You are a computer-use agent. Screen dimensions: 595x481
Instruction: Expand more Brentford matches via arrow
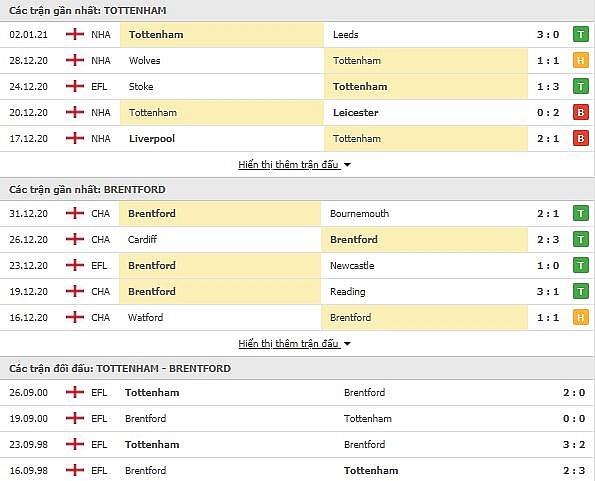[347, 344]
